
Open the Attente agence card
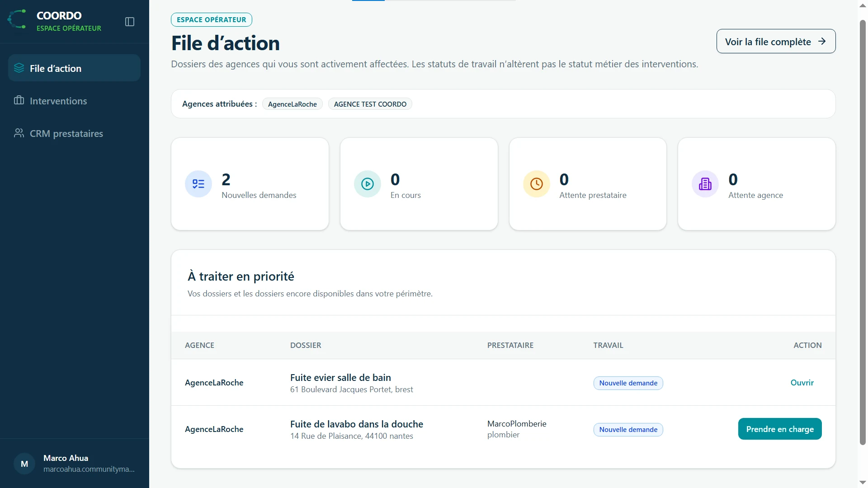click(x=757, y=184)
